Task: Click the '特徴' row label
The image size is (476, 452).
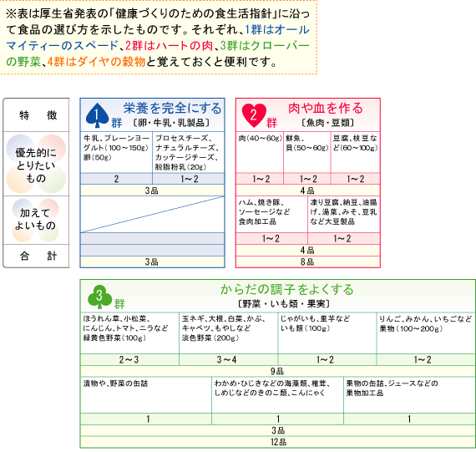Action: click(38, 115)
